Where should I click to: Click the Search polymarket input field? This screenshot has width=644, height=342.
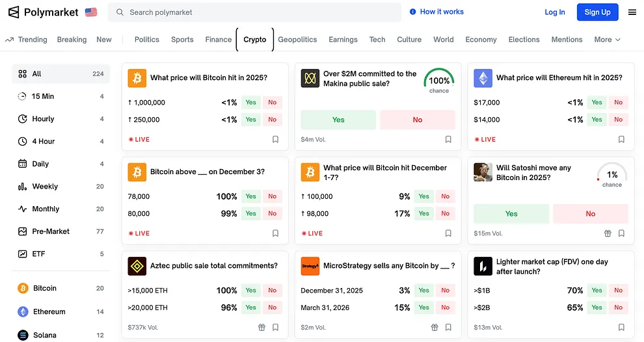tap(260, 12)
